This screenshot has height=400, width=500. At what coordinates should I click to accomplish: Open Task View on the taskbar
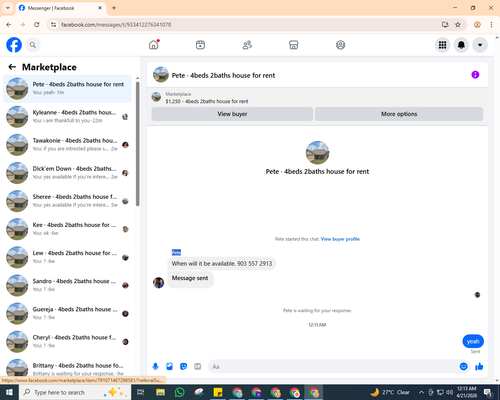point(141,392)
